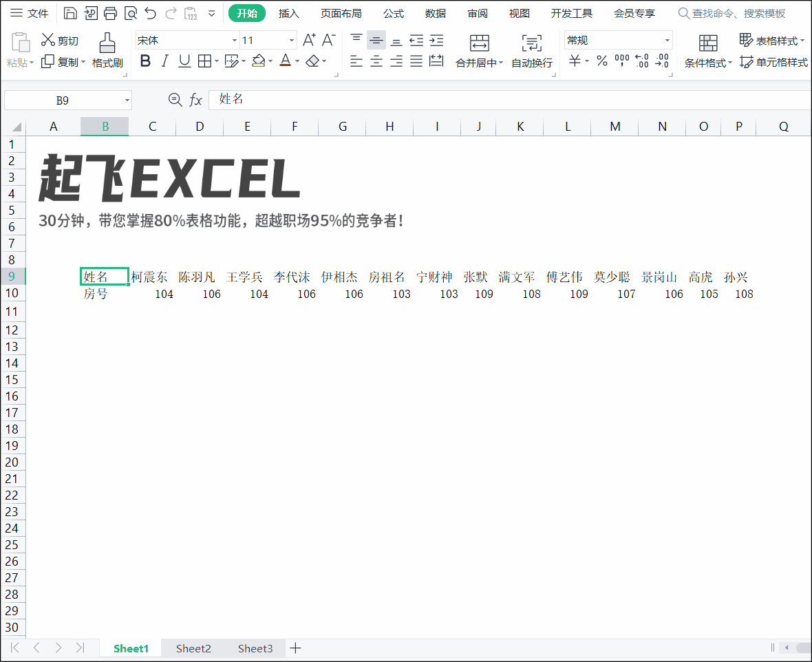The width and height of the screenshot is (812, 662).
Task: Click the eraser clear formatting icon
Action: [312, 61]
